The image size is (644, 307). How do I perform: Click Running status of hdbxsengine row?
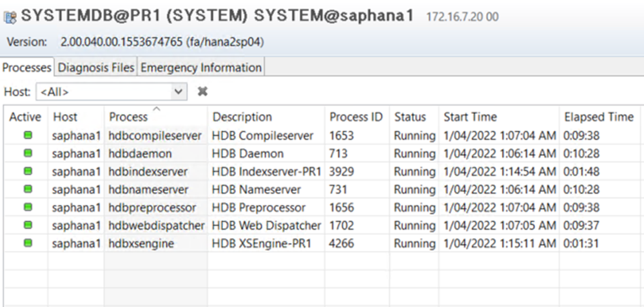(415, 244)
